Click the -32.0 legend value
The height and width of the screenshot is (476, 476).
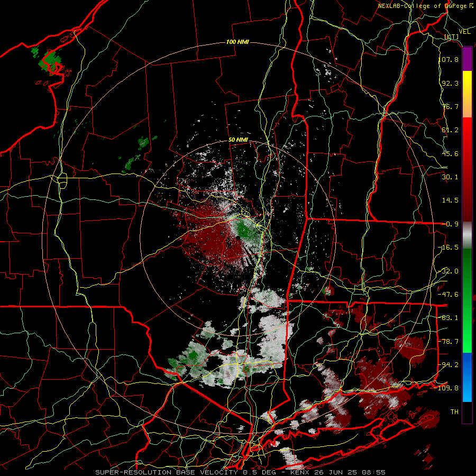tap(448, 271)
